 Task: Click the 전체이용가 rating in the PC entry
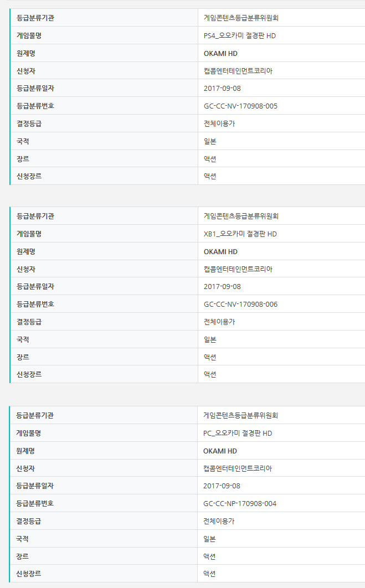[219, 521]
